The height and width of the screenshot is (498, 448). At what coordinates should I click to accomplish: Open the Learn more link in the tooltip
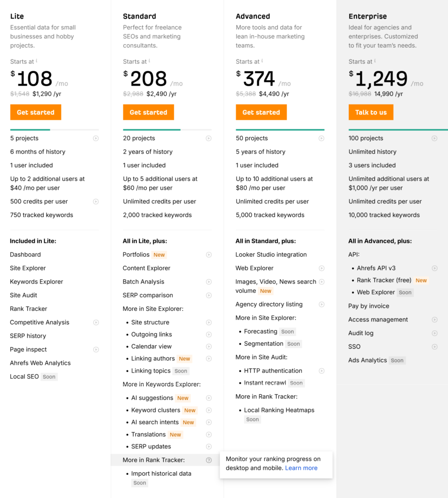[301, 468]
